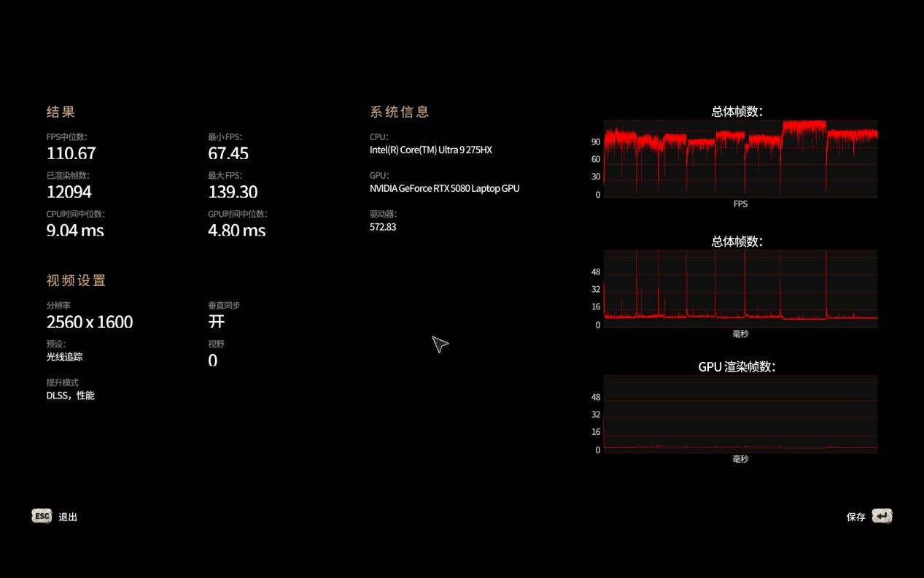Click the 分辨率 value 2560 x 1600
Screen dimensions: 924x578
coord(89,322)
